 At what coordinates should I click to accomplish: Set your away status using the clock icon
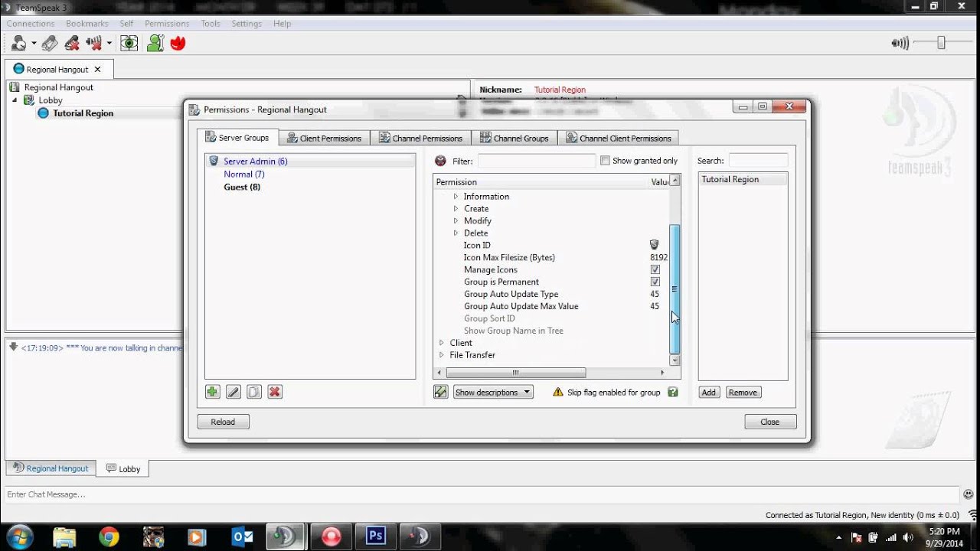click(x=18, y=42)
